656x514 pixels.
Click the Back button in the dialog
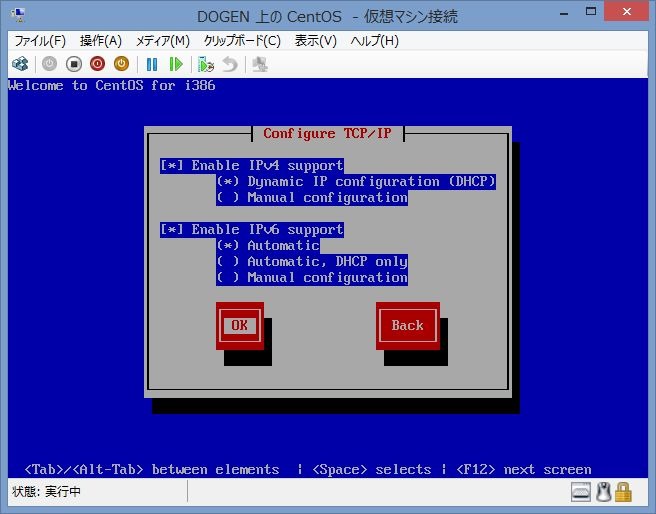tap(407, 326)
